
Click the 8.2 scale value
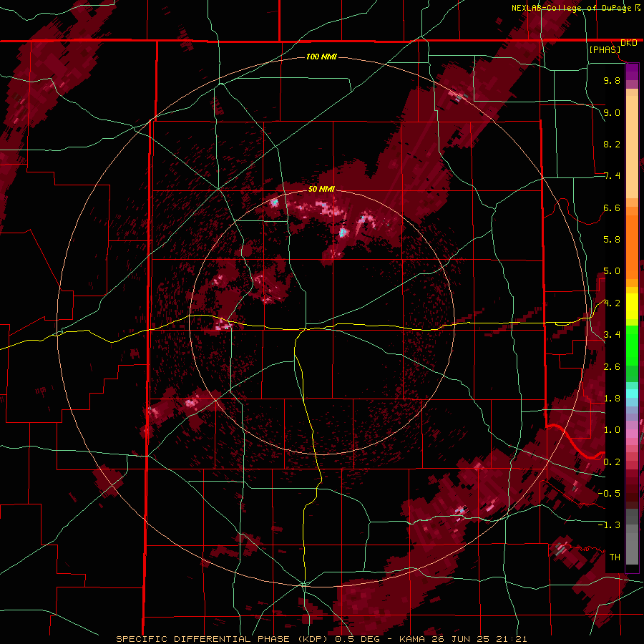[x=612, y=144]
